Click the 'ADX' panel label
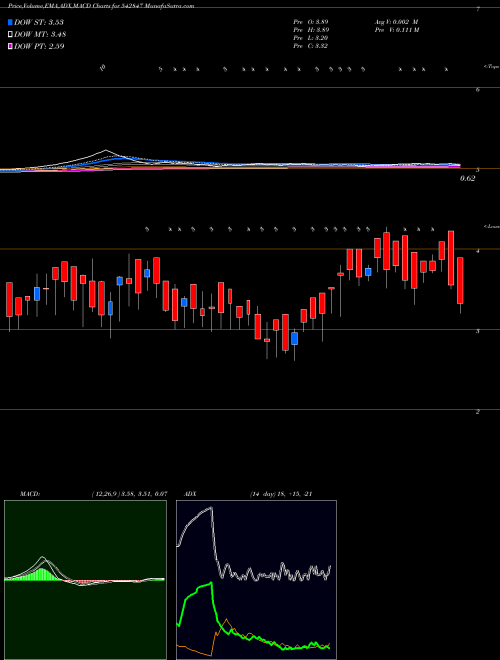The width and height of the screenshot is (500, 660). click(x=191, y=494)
